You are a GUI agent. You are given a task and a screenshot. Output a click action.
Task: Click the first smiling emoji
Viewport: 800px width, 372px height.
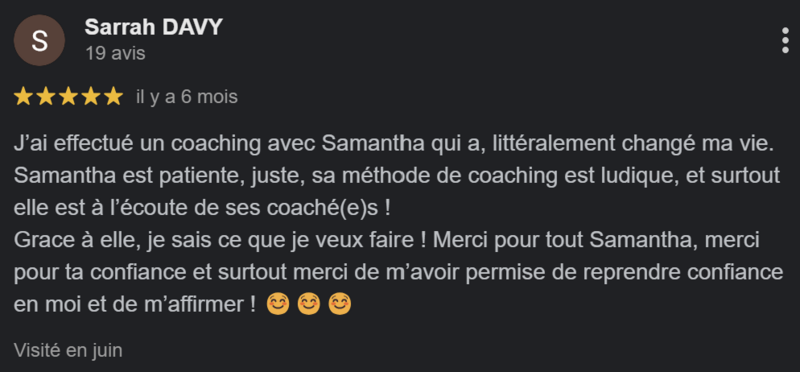point(278,305)
